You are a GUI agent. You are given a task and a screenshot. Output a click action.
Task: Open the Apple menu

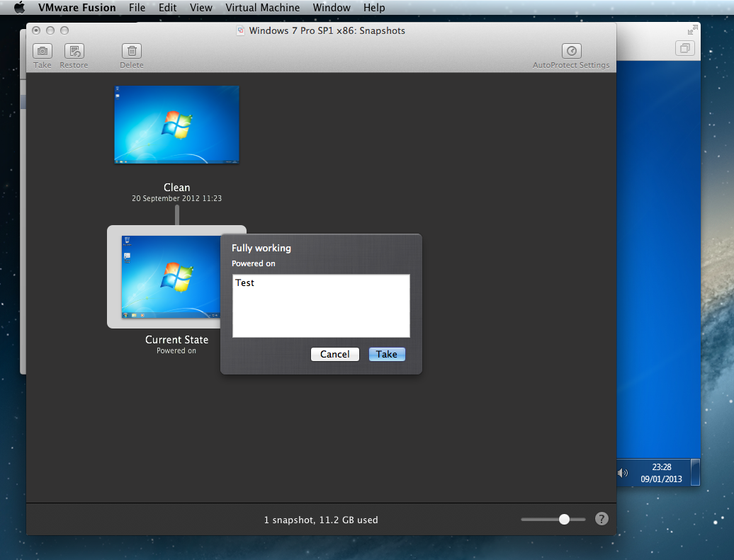(x=19, y=8)
